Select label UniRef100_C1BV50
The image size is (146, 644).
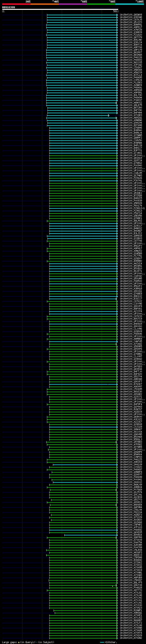click(x=131, y=140)
